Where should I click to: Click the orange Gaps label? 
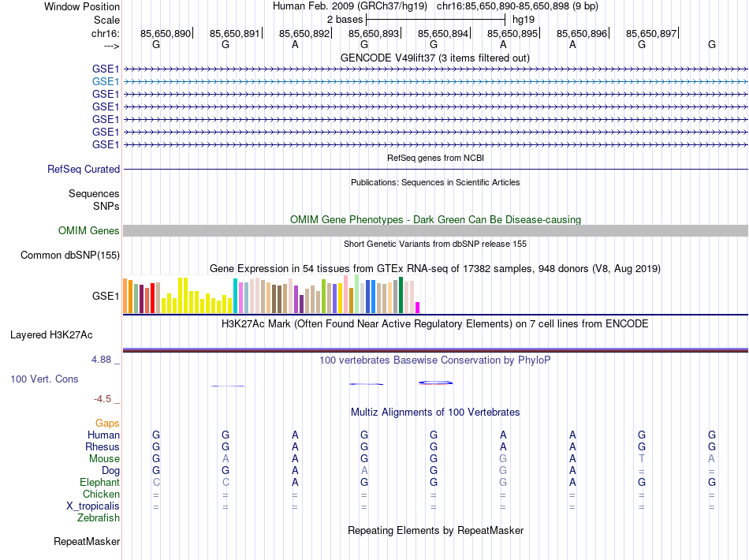tap(107, 423)
